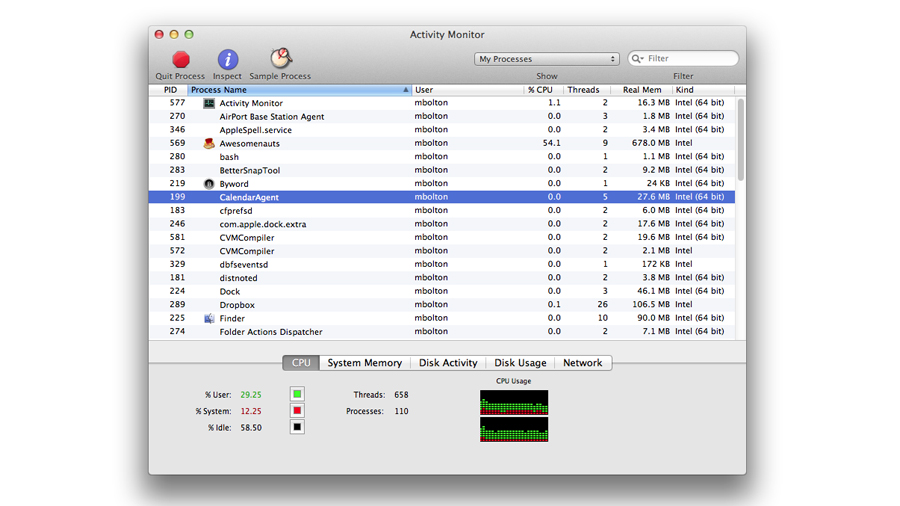Click the Awesomenauts process icon
The height and width of the screenshot is (506, 900).
pyautogui.click(x=209, y=143)
